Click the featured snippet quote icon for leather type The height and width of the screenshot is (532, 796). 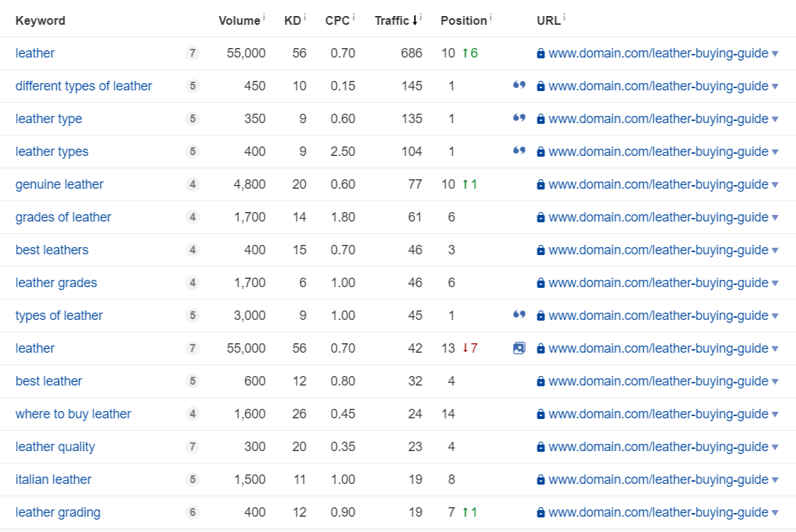coord(519,118)
